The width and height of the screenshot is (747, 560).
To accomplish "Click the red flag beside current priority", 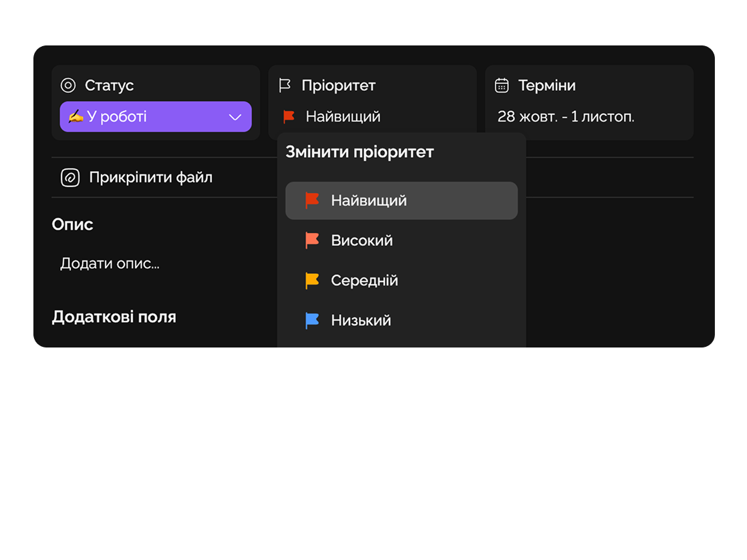I will [289, 117].
